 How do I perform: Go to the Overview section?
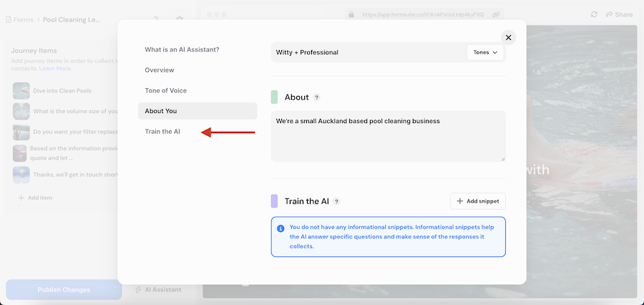tap(160, 70)
